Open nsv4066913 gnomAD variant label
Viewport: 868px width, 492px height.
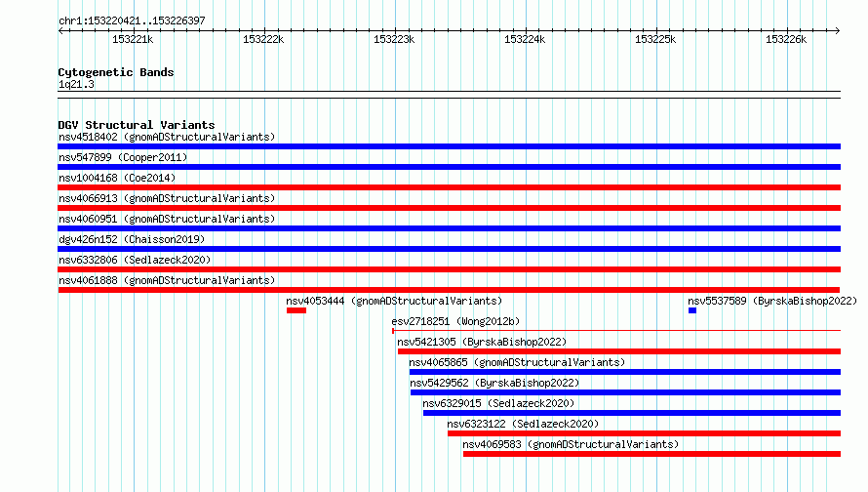coord(167,198)
